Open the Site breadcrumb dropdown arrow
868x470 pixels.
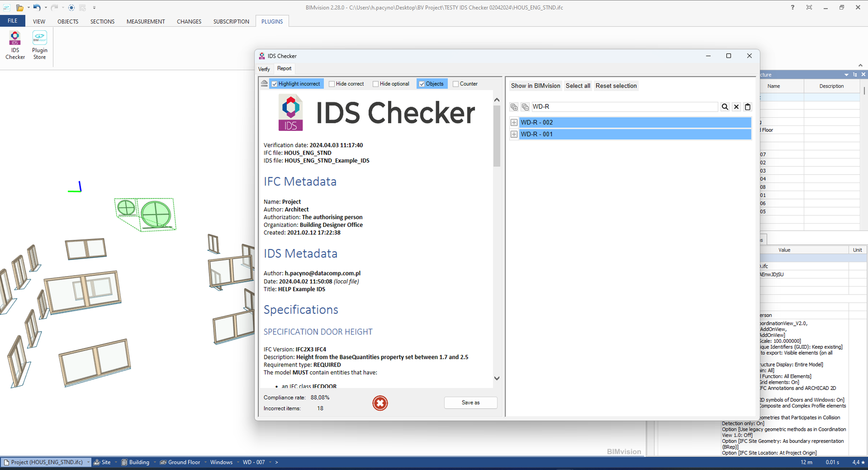(116, 462)
